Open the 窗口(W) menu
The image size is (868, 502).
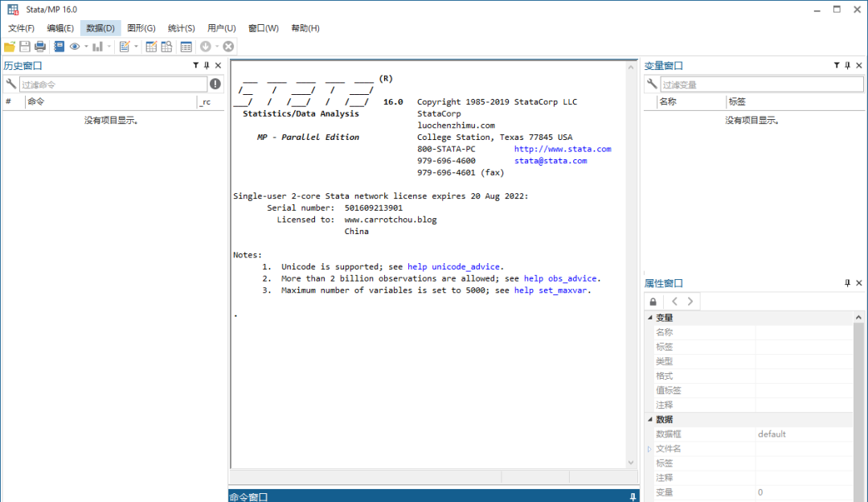pos(264,28)
